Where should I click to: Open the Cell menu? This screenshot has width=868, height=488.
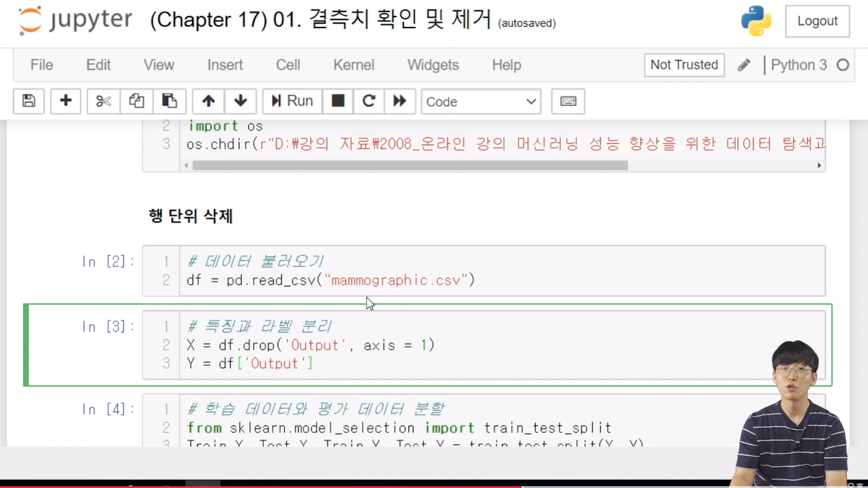point(288,65)
